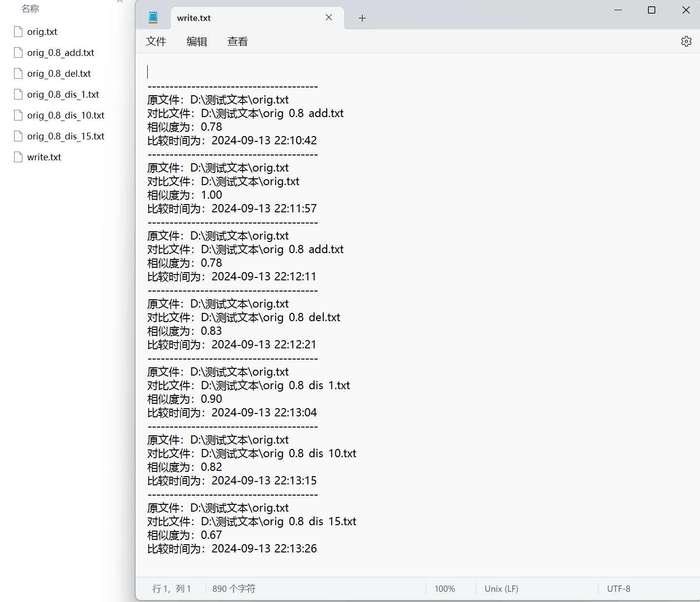Select orig_0.8_del.txt in the file list
This screenshot has width=700, height=602.
(x=59, y=73)
